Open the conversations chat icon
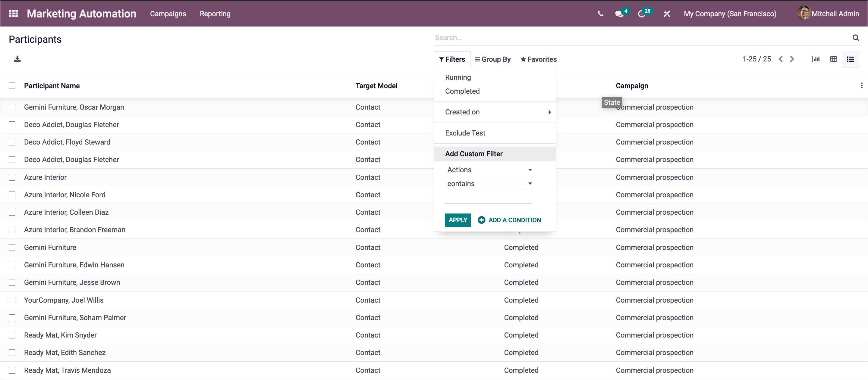This screenshot has height=380, width=868. [619, 14]
